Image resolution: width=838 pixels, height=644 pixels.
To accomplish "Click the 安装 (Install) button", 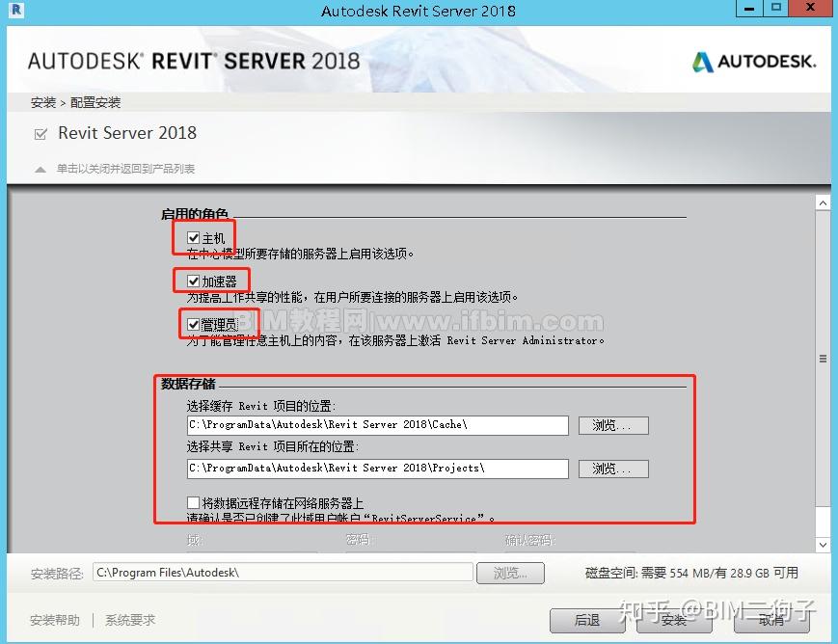I will click(674, 622).
